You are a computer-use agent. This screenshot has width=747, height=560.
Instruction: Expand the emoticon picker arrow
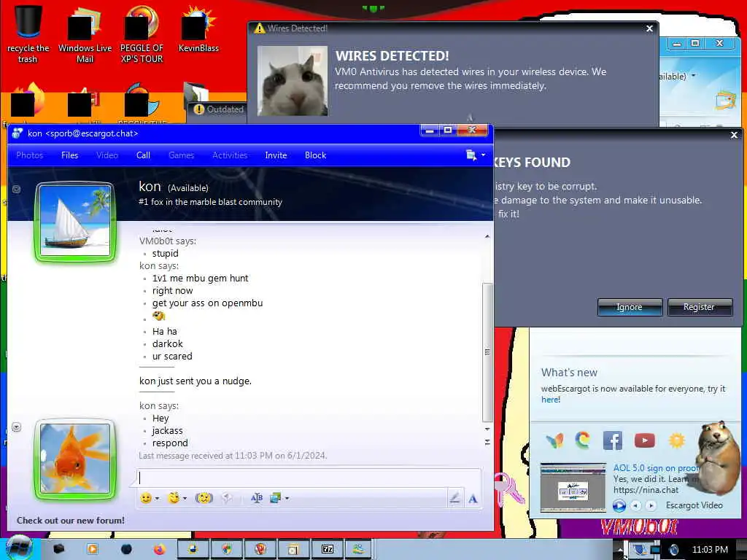158,499
